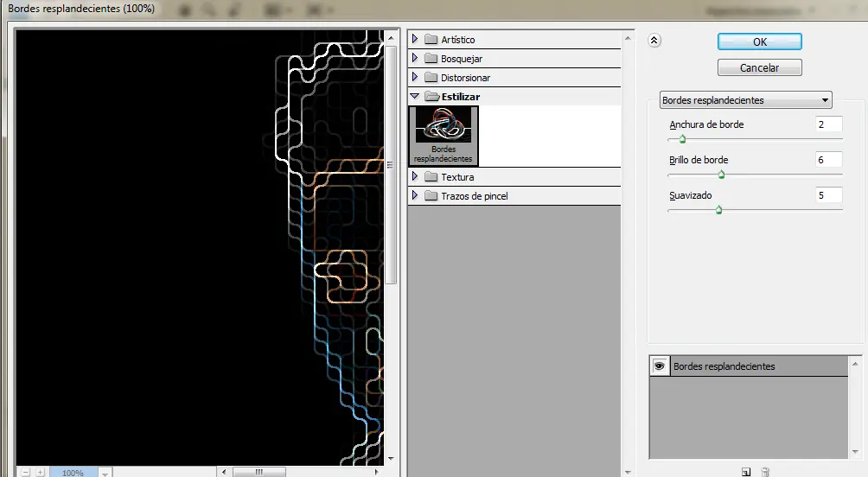
Task: Click the Textura folder icon
Action: coord(431,177)
